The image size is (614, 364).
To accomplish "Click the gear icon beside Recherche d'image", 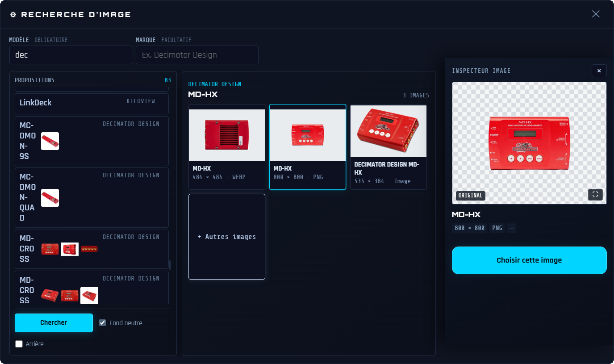I will coord(13,14).
